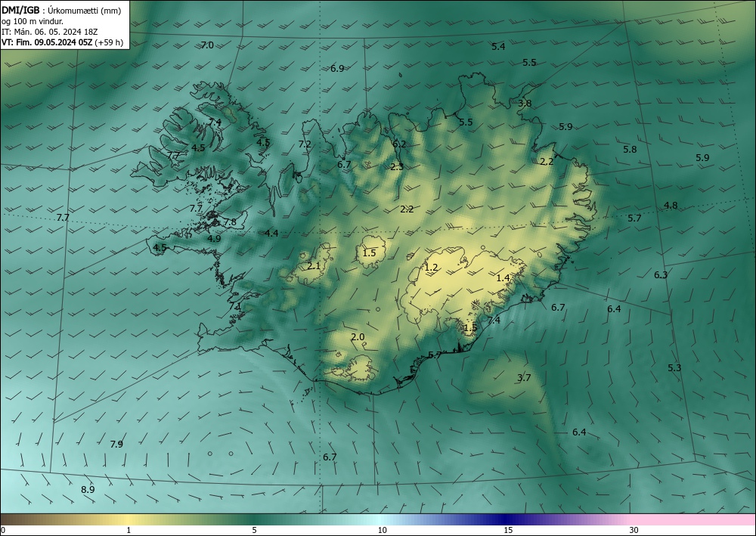756x536 pixels.
Task: Click the 'DMI/IGB : Úrkomumætti (mm)' title text
Action: point(61,11)
